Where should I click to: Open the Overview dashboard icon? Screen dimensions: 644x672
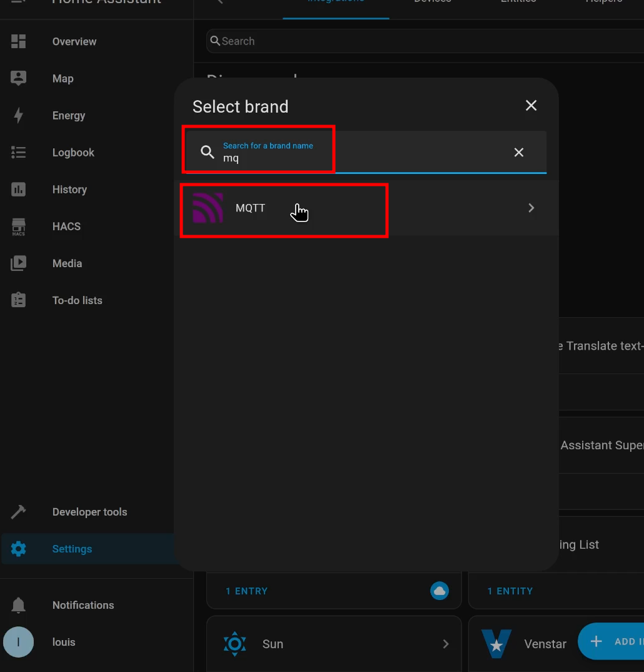(18, 41)
